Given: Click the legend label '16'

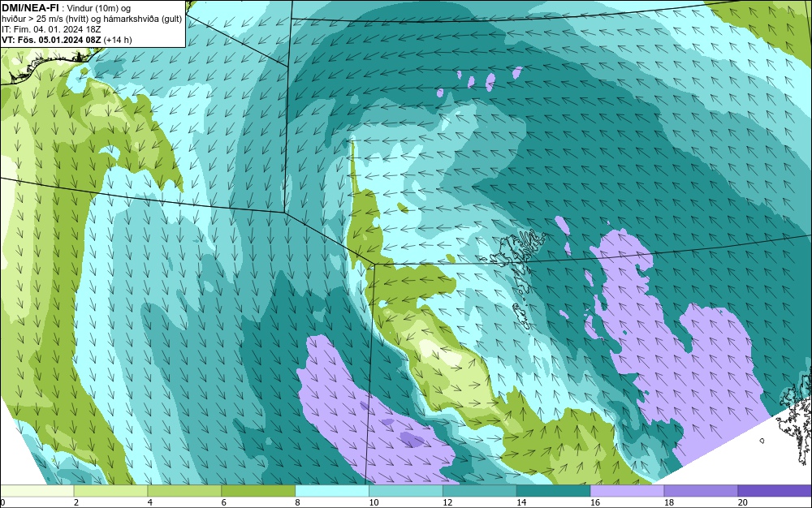Looking at the screenshot, I should (x=595, y=502).
